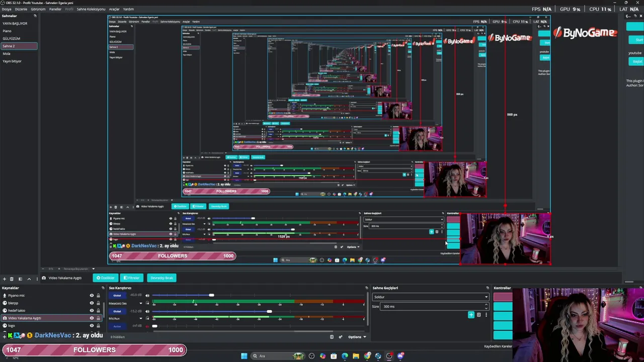The image size is (644, 362).
Task: Increase Süre duration with stepper arrow
Action: pyautogui.click(x=486, y=305)
